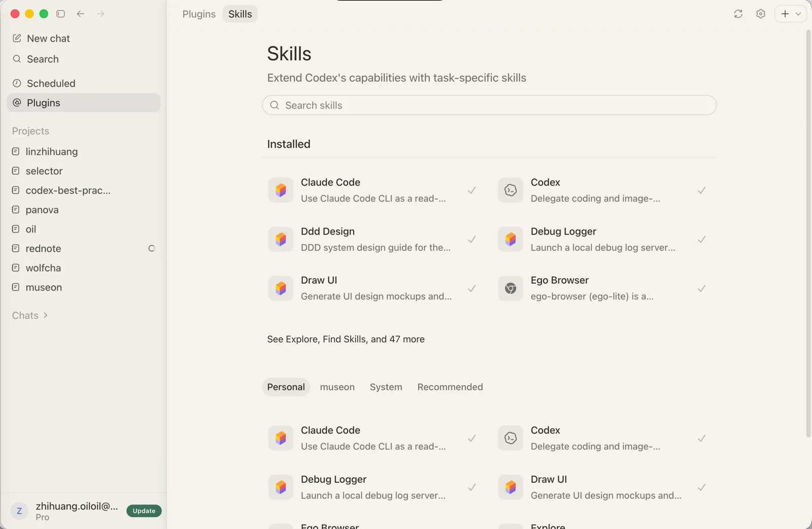Click the vertical scrollbar on the right
The image size is (812, 529).
(808, 234)
